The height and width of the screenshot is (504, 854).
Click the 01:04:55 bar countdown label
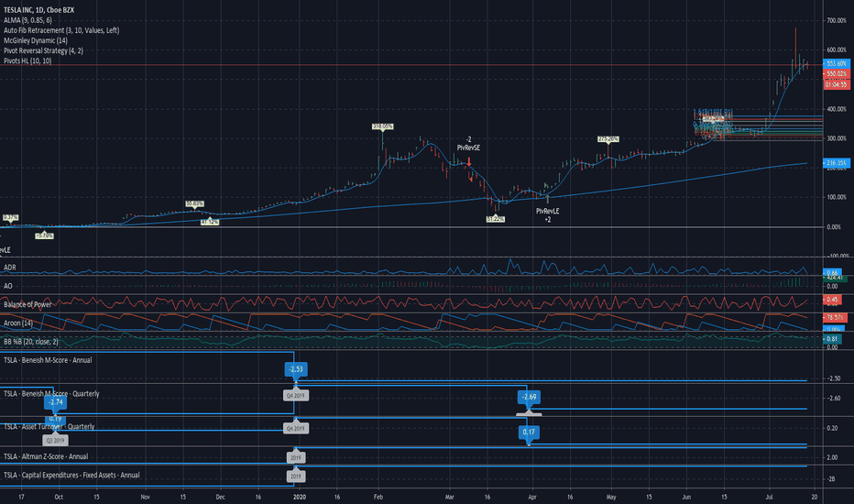[x=836, y=84]
